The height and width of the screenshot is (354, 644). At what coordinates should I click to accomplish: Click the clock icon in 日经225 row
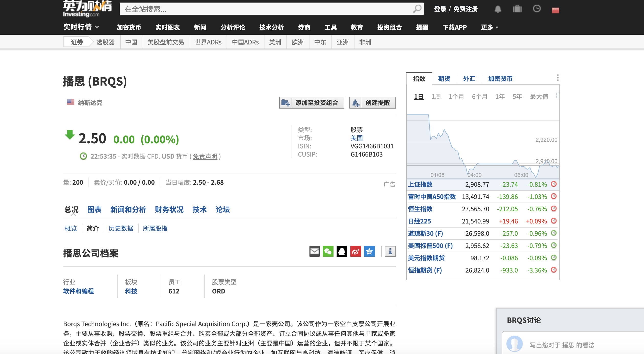554,221
